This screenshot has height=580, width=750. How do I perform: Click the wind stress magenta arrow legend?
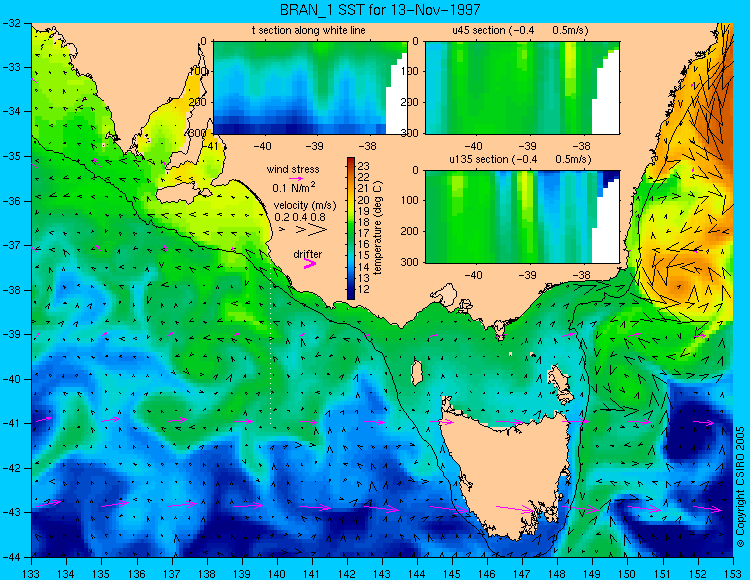point(295,178)
